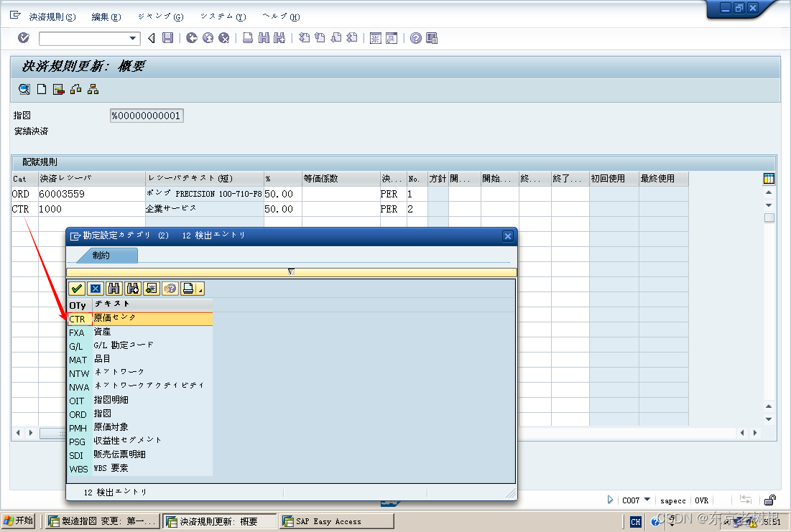Image resolution: width=791 pixels, height=532 pixels.
Task: Open the popup print options small arrow
Action: tap(200, 289)
